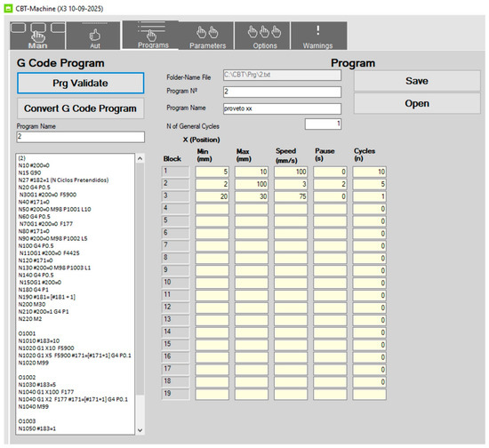Click the N Ciclos Pretendidos line N27
This screenshot has width=489, height=448.
[x=64, y=180]
